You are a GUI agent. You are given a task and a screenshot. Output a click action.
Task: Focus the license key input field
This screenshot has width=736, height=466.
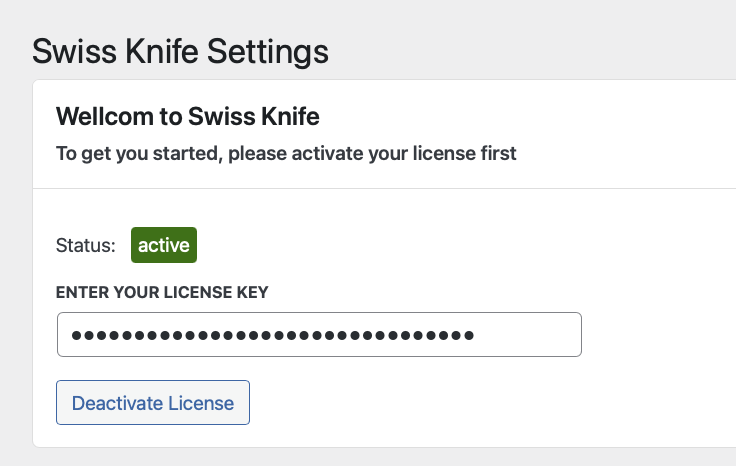pos(319,335)
